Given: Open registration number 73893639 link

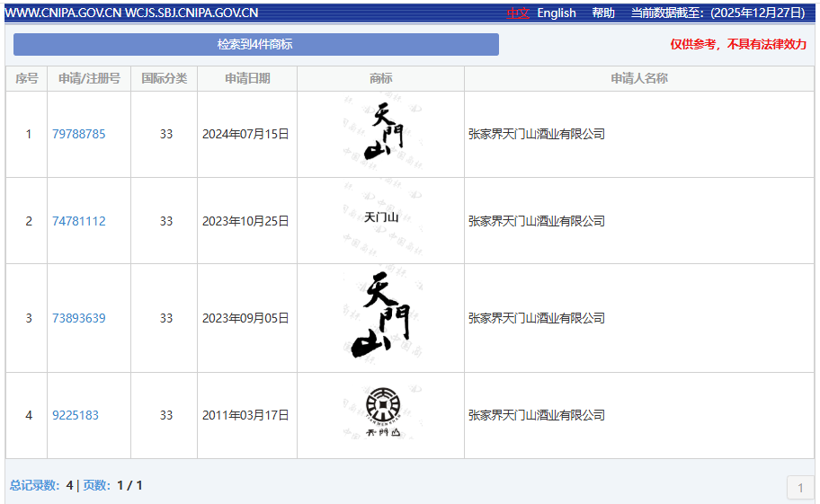Looking at the screenshot, I should pyautogui.click(x=78, y=318).
